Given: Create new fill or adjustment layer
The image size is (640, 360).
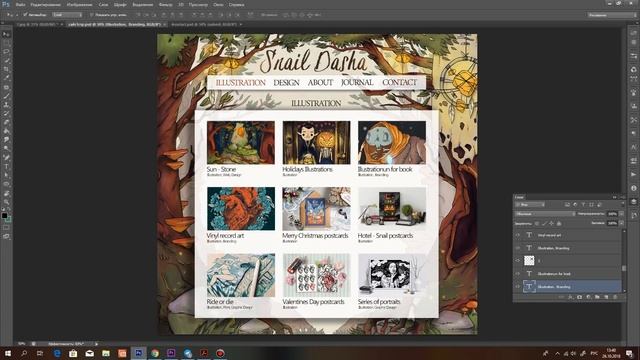Looking at the screenshot, I should pyautogui.click(x=589, y=297).
